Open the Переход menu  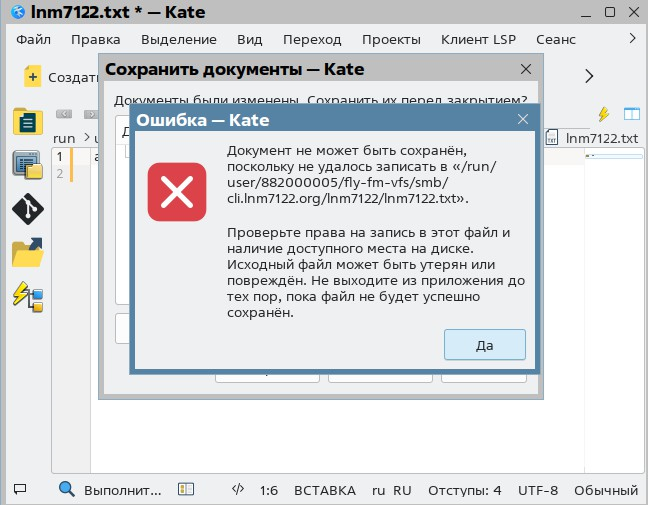(312, 40)
